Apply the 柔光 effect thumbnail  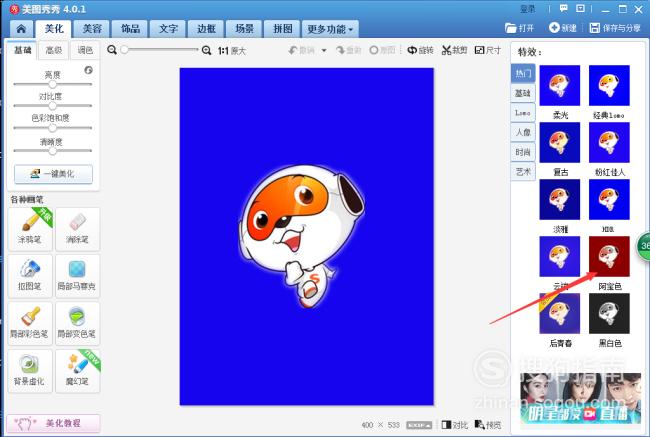(560, 85)
